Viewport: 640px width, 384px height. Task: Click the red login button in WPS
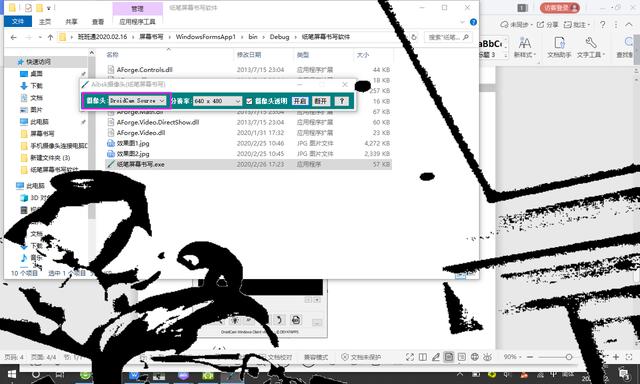[560, 8]
